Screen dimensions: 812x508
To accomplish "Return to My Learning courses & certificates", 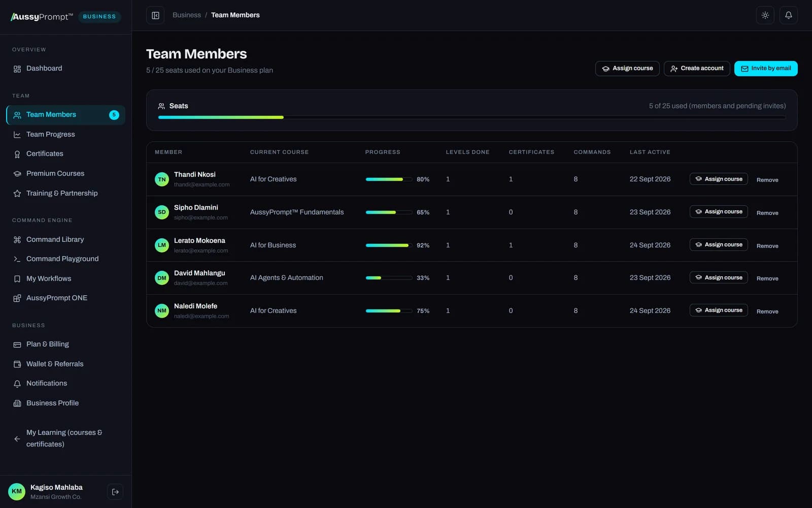I will 65,438.
